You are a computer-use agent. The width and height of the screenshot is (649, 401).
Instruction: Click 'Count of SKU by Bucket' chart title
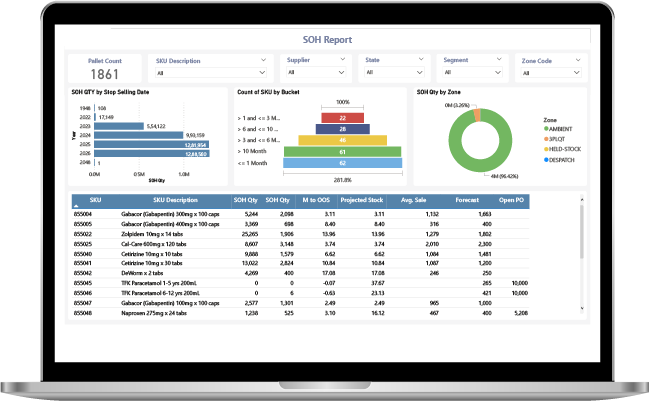pyautogui.click(x=268, y=92)
